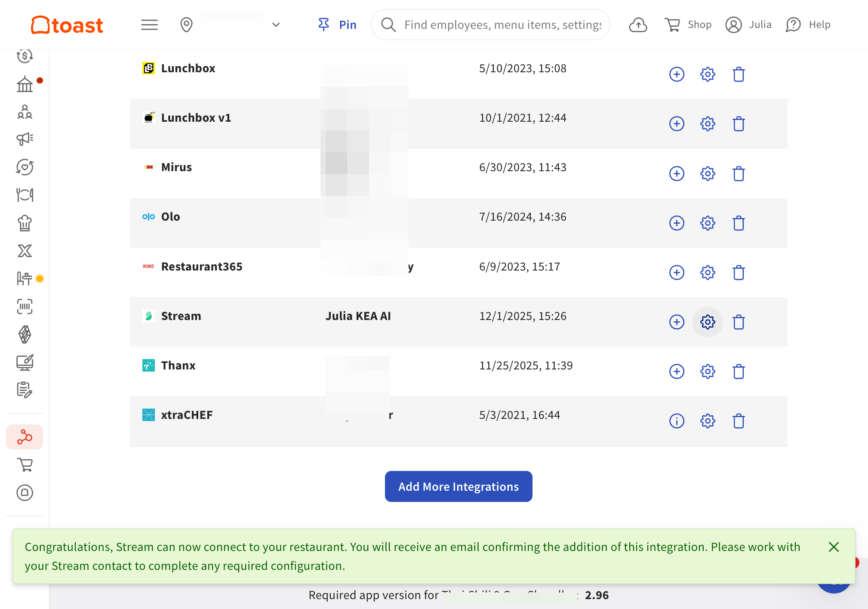Open settings gear for Mirus
The width and height of the screenshot is (868, 609).
point(708,174)
